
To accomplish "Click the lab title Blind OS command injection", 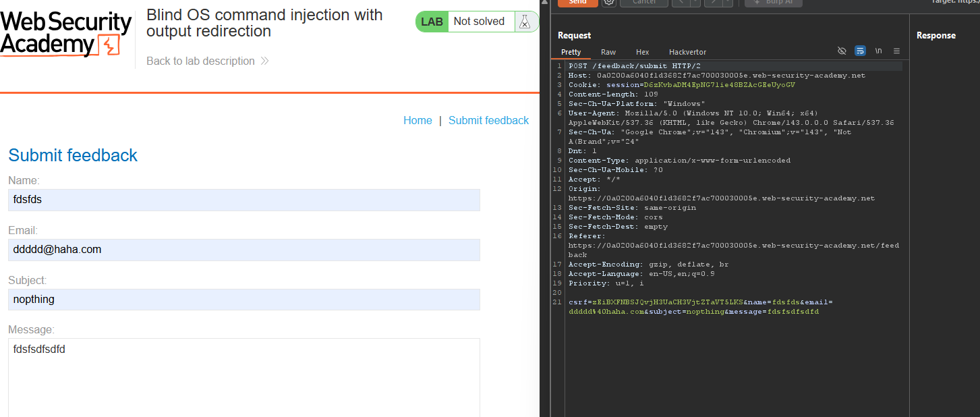I will click(x=264, y=23).
